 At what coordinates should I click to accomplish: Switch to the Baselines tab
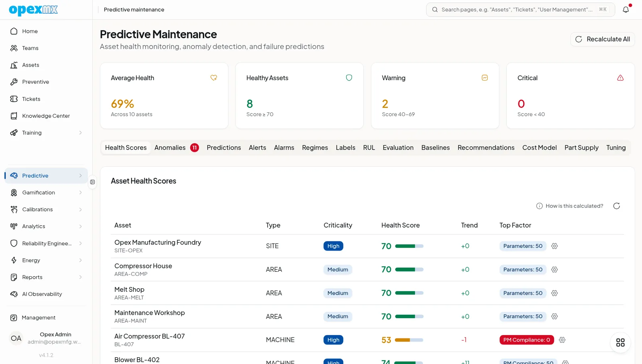pos(436,148)
